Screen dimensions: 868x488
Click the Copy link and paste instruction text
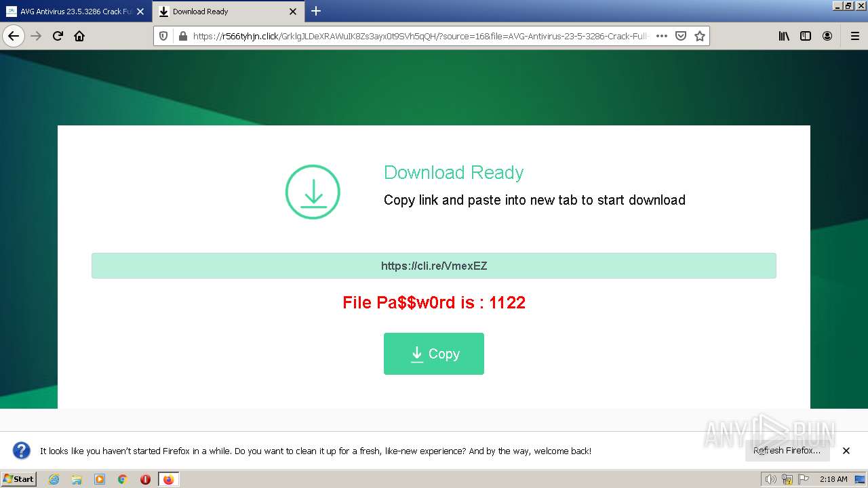click(534, 200)
